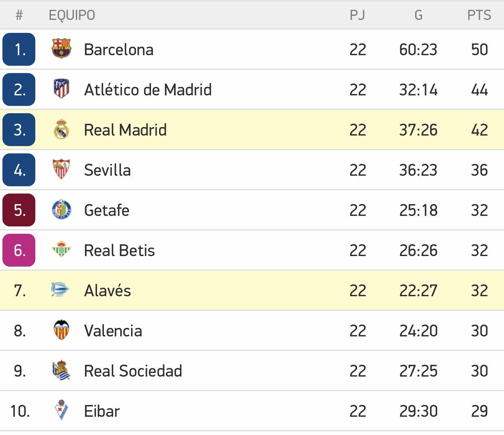Click the Real Madrid crest icon
The image size is (504, 435).
pyautogui.click(x=61, y=129)
